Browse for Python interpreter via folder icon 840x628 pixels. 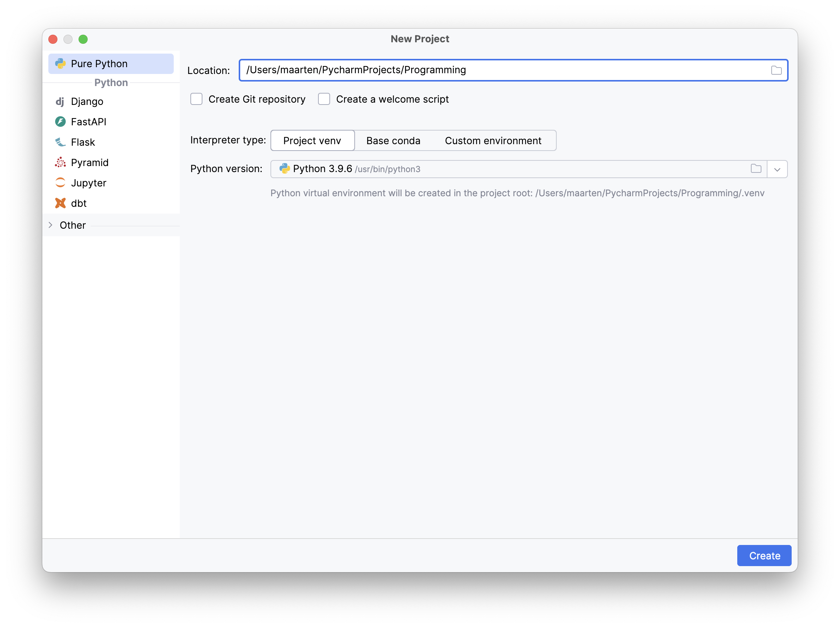coord(756,169)
